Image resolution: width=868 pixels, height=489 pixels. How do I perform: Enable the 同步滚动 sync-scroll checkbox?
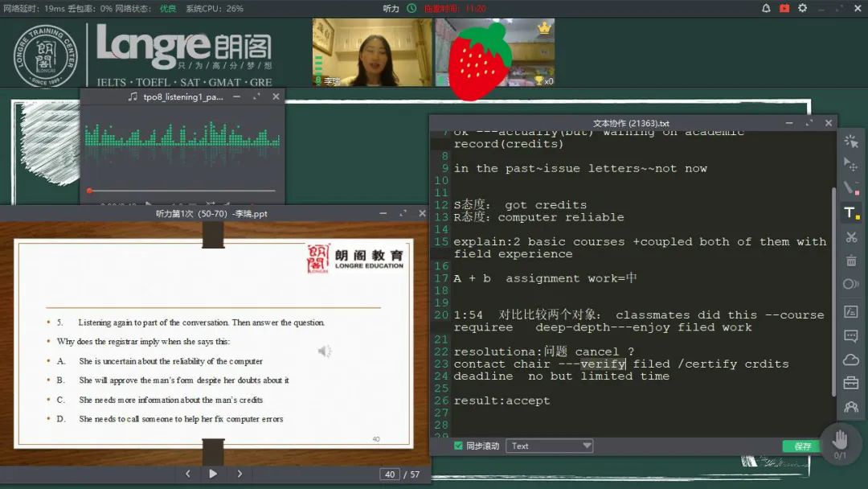point(460,446)
